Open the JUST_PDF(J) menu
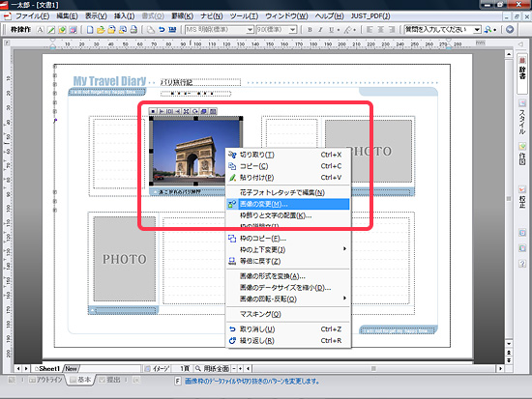This screenshot has height=399, width=532. (370, 15)
